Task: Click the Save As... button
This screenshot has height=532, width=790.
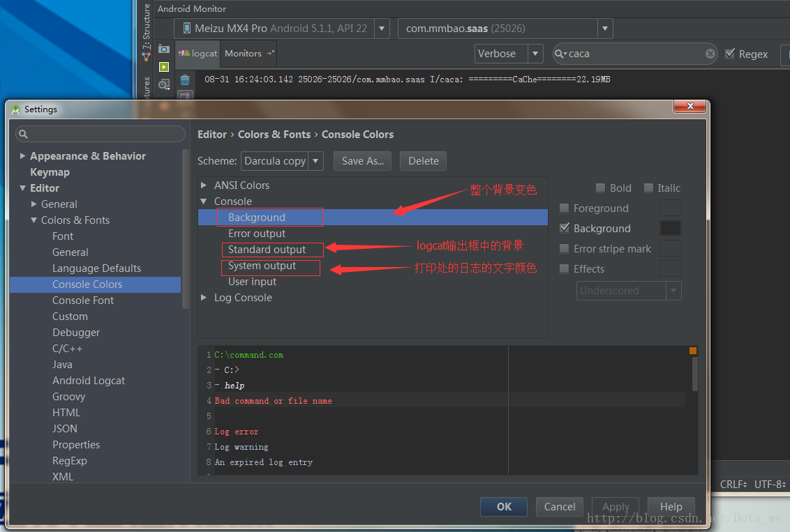Action: click(362, 161)
